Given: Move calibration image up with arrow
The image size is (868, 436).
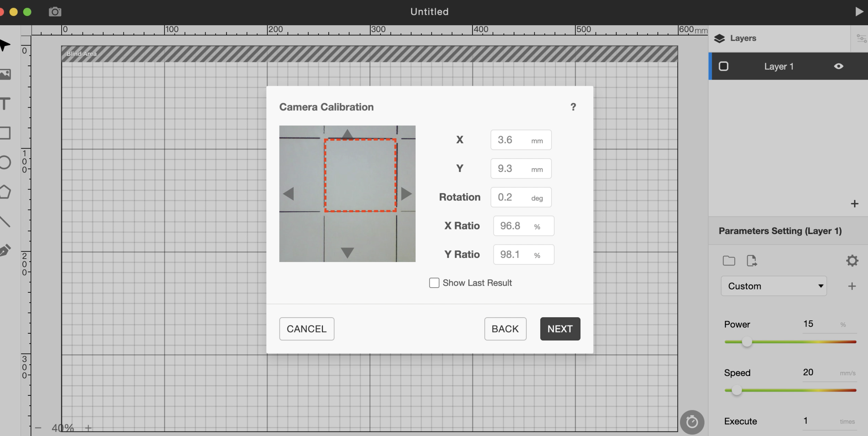Looking at the screenshot, I should coord(348,134).
